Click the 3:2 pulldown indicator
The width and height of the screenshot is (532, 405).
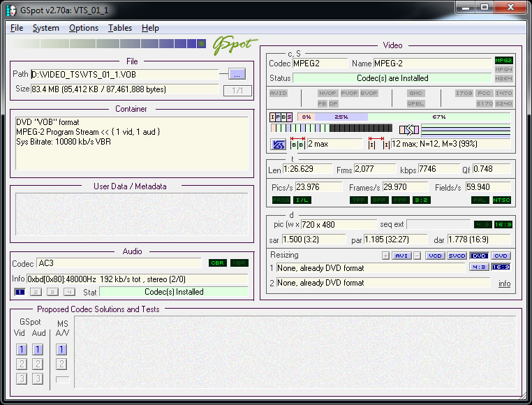(x=422, y=200)
